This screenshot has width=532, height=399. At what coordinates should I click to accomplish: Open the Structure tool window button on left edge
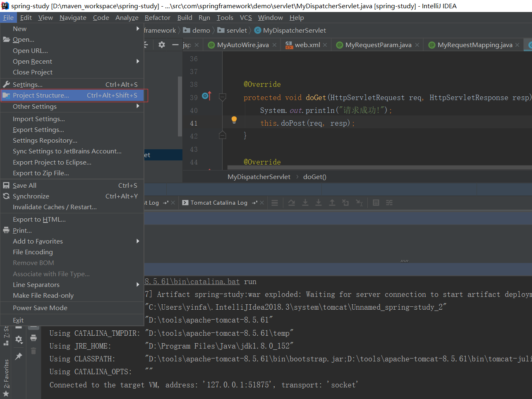6,336
